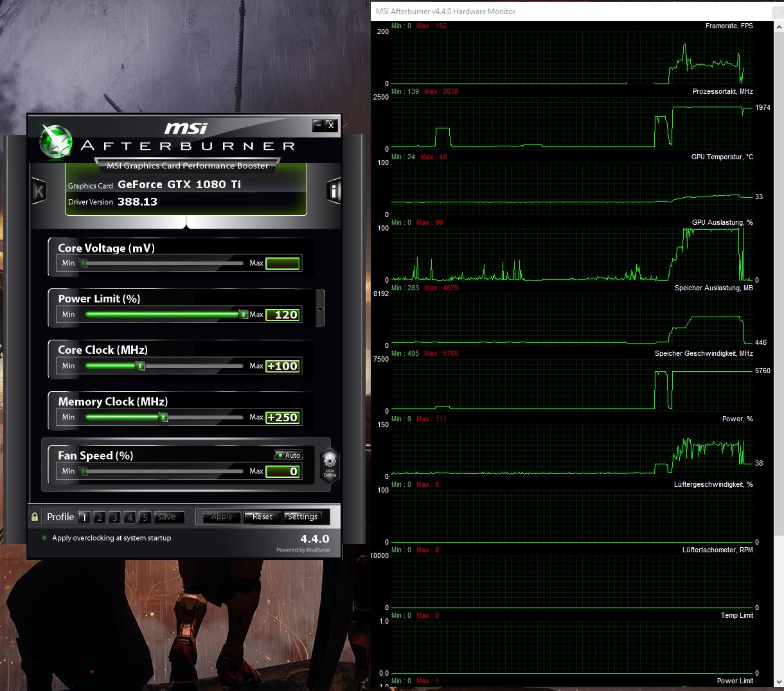
Task: Click the Lüftergeschwindigkeit, % graph
Action: pyautogui.click(x=571, y=516)
